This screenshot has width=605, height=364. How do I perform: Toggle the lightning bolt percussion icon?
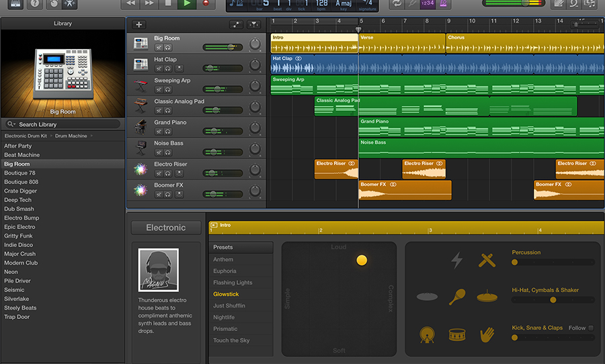pyautogui.click(x=457, y=261)
